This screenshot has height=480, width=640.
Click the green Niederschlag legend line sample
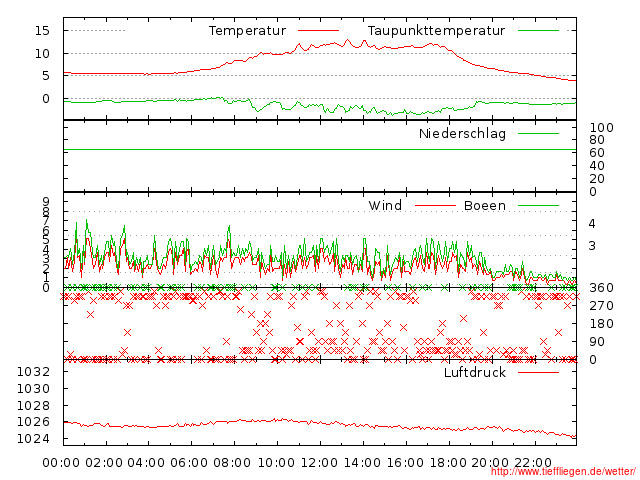(x=538, y=133)
